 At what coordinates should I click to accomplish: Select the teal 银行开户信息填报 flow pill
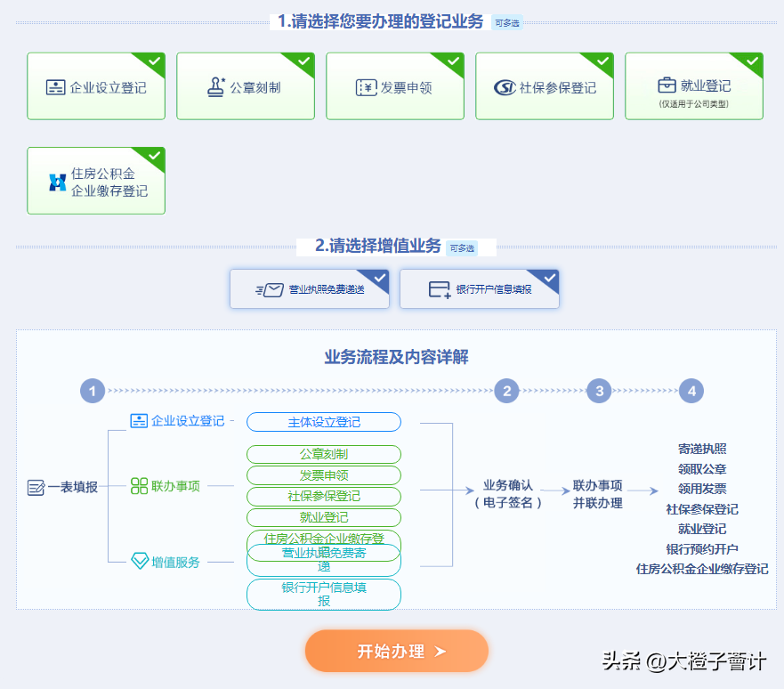(324, 595)
